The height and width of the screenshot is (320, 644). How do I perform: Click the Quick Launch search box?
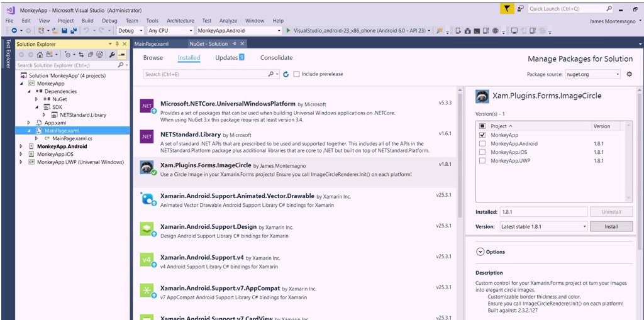point(570,9)
